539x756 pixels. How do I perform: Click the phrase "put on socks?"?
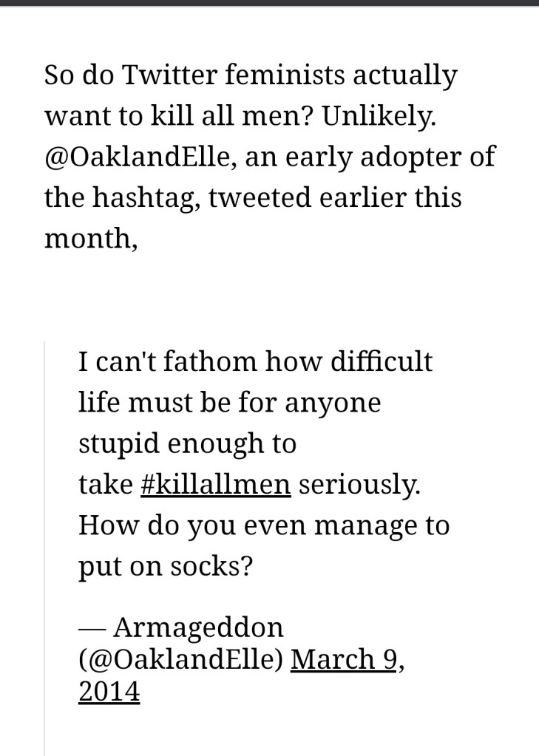[166, 568]
